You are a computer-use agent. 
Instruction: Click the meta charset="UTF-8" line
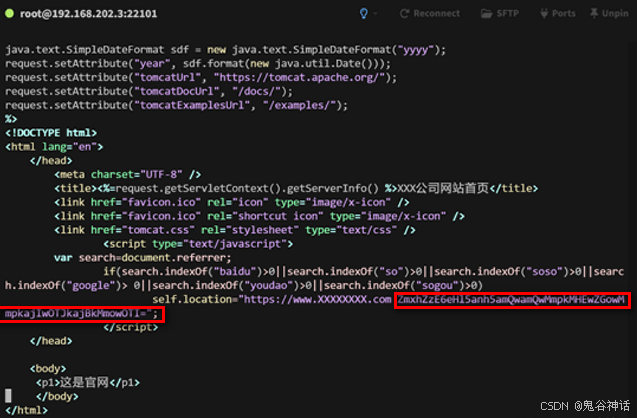(128, 175)
